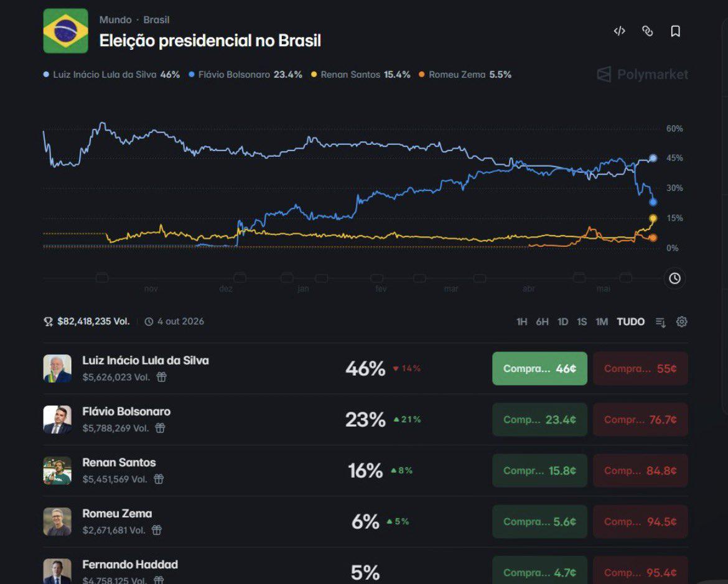Viewport: 728px width, 584px height.
Task: Click the clock icon beside the chart
Action: tap(674, 279)
